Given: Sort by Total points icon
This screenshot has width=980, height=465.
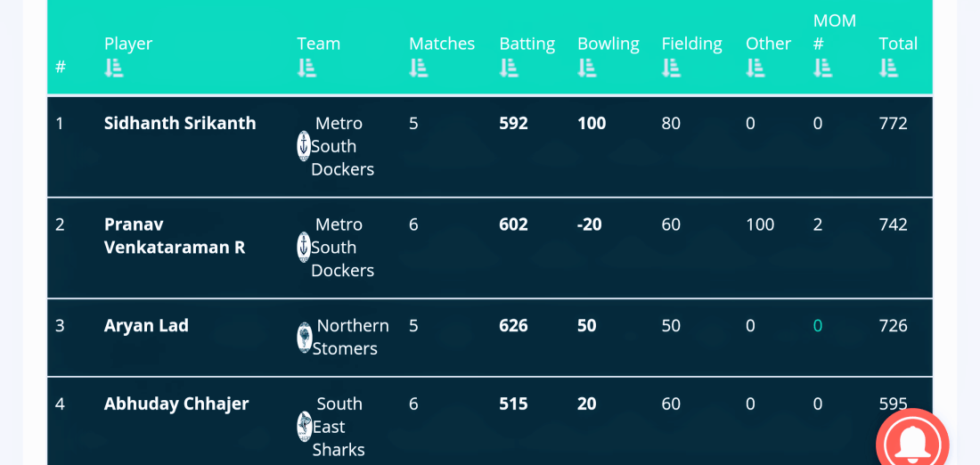Looking at the screenshot, I should pos(888,68).
